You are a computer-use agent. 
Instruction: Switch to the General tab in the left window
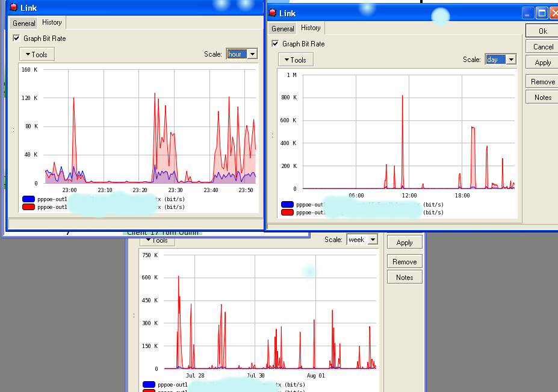click(x=23, y=23)
